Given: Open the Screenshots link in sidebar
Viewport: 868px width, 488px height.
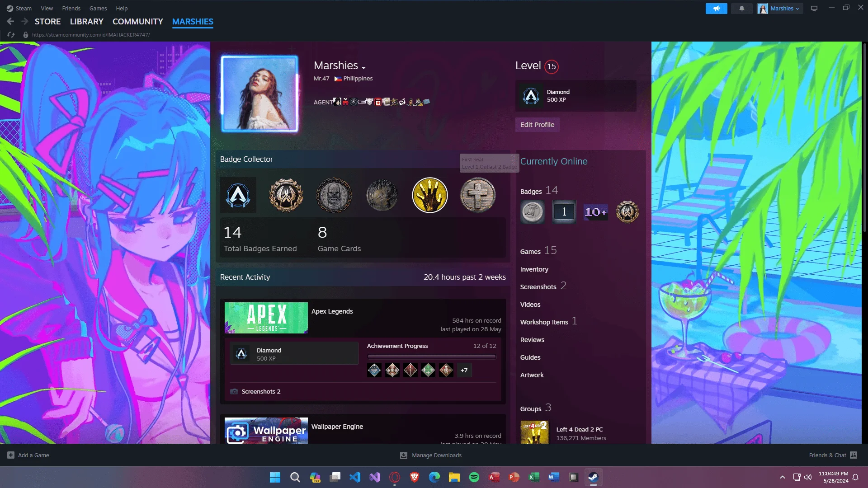Looking at the screenshot, I should [538, 287].
